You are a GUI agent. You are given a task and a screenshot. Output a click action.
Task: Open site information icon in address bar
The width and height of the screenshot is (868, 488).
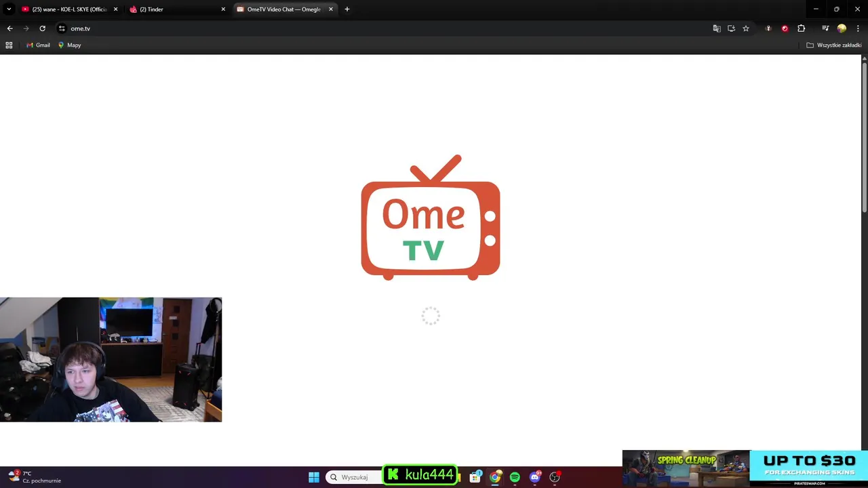[x=62, y=28]
